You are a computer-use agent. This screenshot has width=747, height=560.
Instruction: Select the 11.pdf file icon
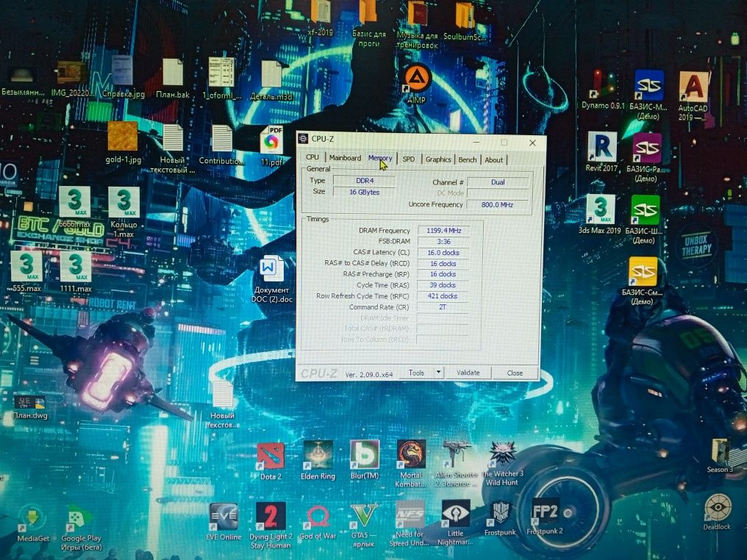271,146
